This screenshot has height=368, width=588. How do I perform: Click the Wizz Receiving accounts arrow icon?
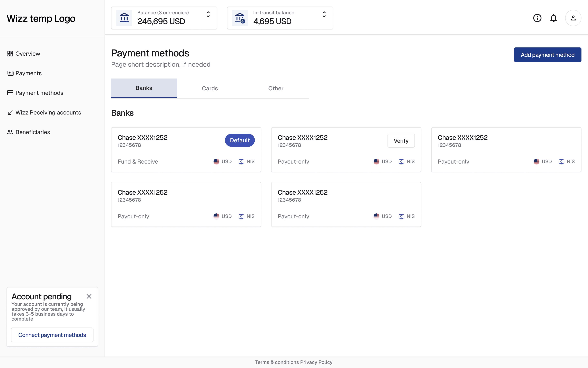point(10,112)
